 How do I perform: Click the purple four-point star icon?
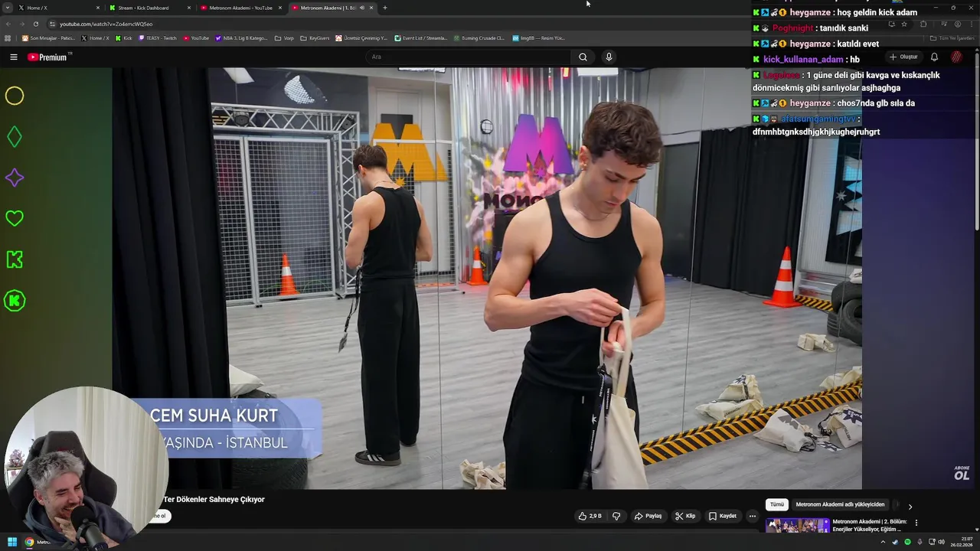[x=15, y=178]
